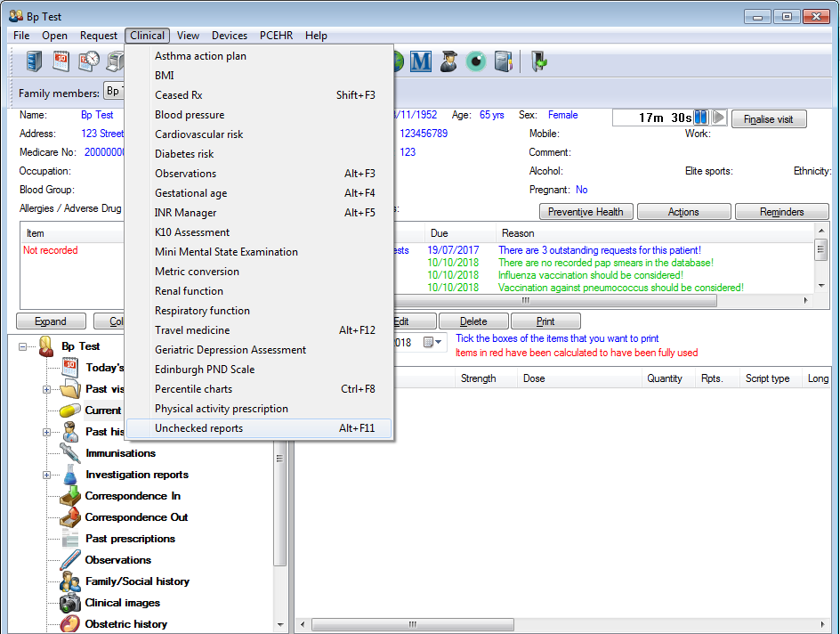Viewport: 840px width, 634px height.
Task: Click the exit door icon in the toolbar
Action: [x=538, y=61]
